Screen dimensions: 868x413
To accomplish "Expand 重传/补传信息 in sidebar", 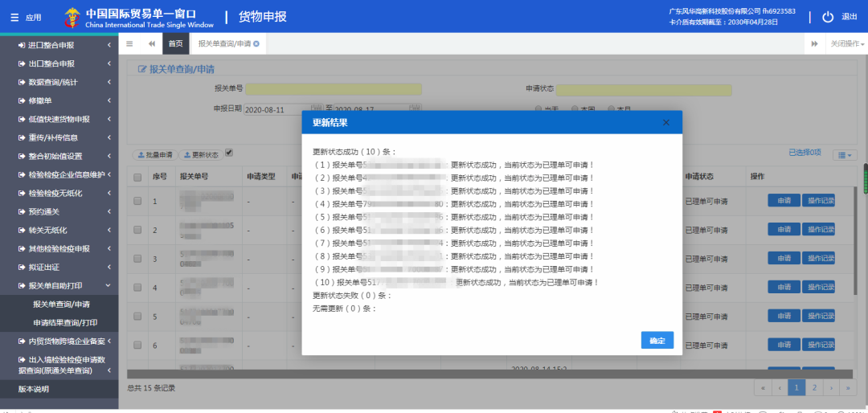I will pyautogui.click(x=59, y=137).
